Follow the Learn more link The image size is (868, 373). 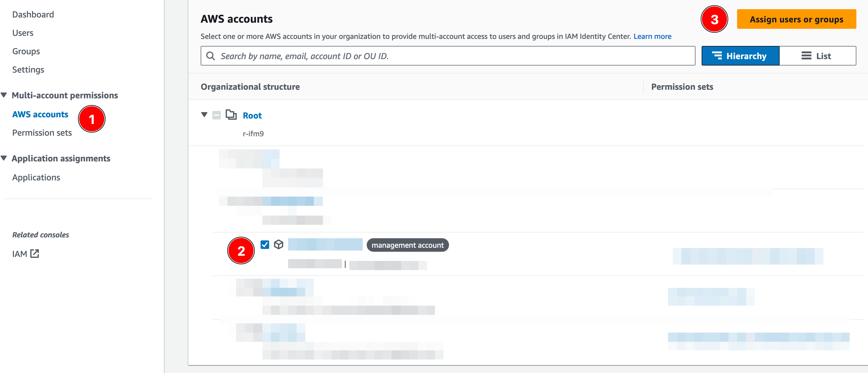[x=652, y=36]
